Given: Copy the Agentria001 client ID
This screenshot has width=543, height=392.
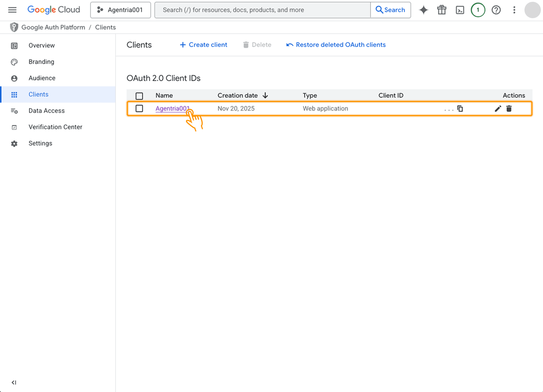Looking at the screenshot, I should tap(460, 109).
